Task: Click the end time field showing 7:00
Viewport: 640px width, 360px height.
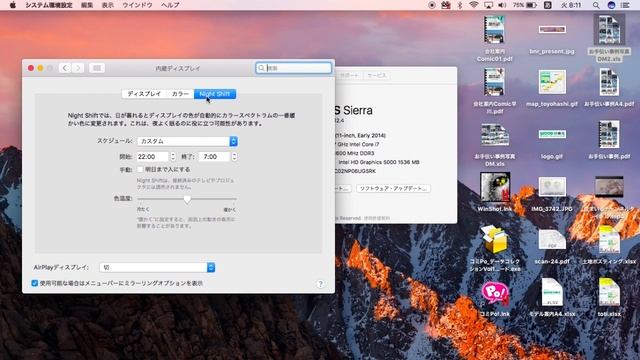Action: pyautogui.click(x=214, y=157)
